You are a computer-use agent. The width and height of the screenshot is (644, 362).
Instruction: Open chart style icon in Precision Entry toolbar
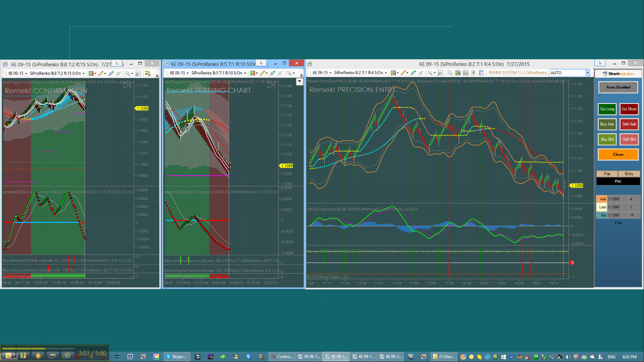393,73
